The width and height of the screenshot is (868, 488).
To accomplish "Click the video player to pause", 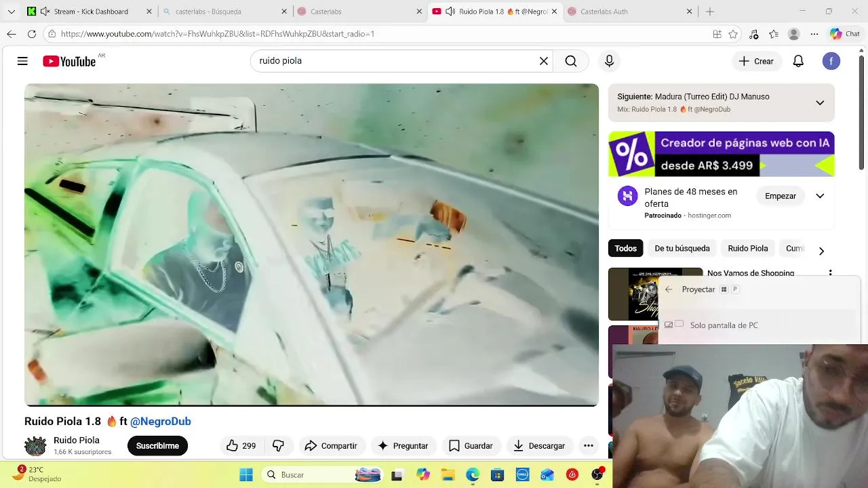I will tap(311, 245).
